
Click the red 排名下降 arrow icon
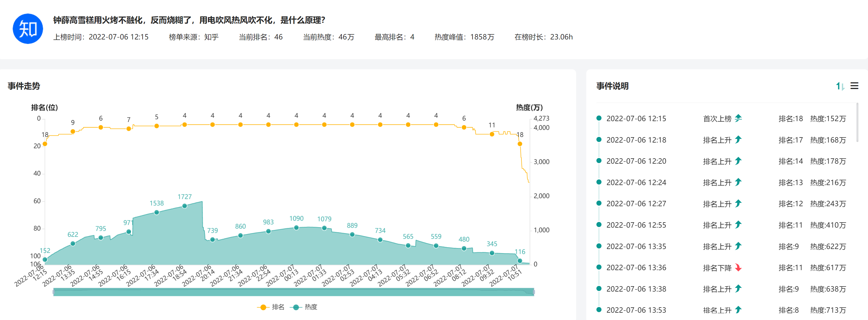point(738,268)
